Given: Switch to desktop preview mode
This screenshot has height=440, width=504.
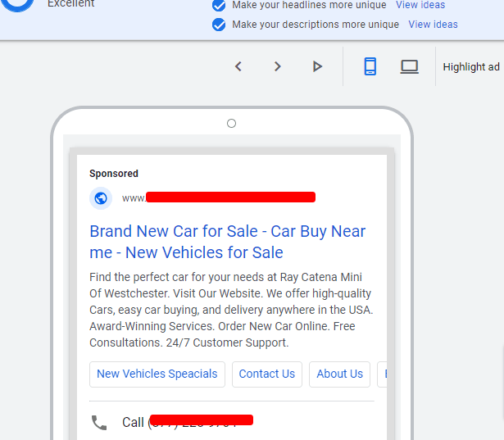Looking at the screenshot, I should (410, 66).
